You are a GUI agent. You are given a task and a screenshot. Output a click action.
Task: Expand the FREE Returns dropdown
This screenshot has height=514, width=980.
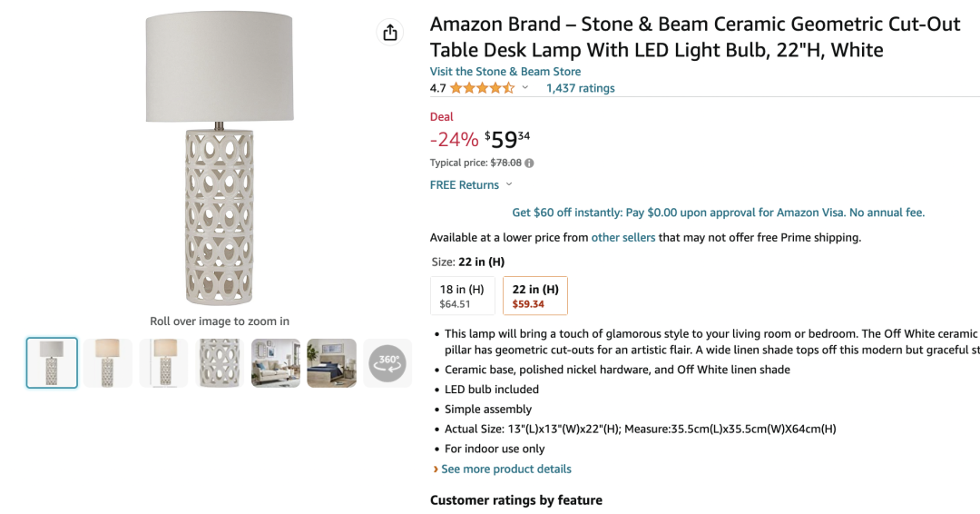508,184
